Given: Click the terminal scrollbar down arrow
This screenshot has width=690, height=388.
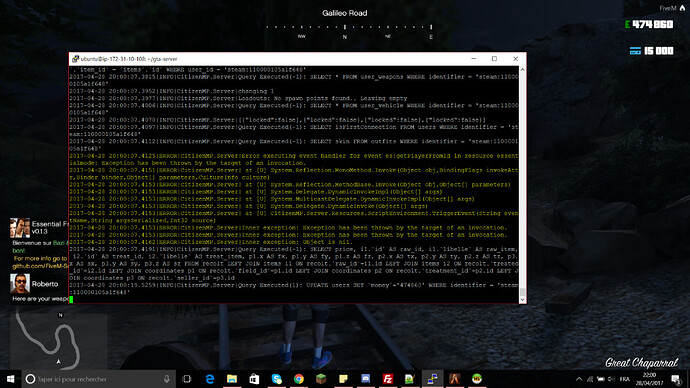Looking at the screenshot, I should pos(522,300).
